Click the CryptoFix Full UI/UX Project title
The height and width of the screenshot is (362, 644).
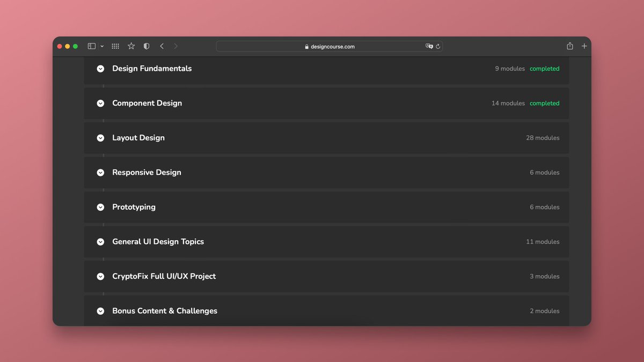point(164,276)
